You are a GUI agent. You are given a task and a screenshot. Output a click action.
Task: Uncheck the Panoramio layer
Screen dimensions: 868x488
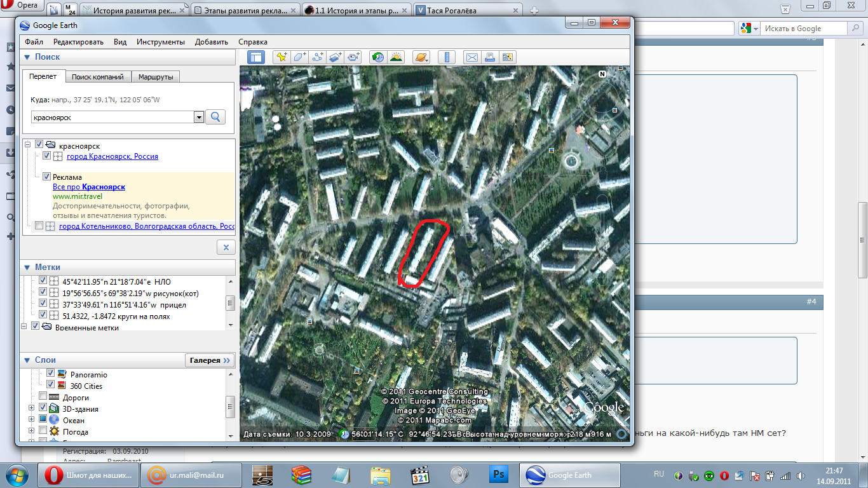(x=51, y=374)
